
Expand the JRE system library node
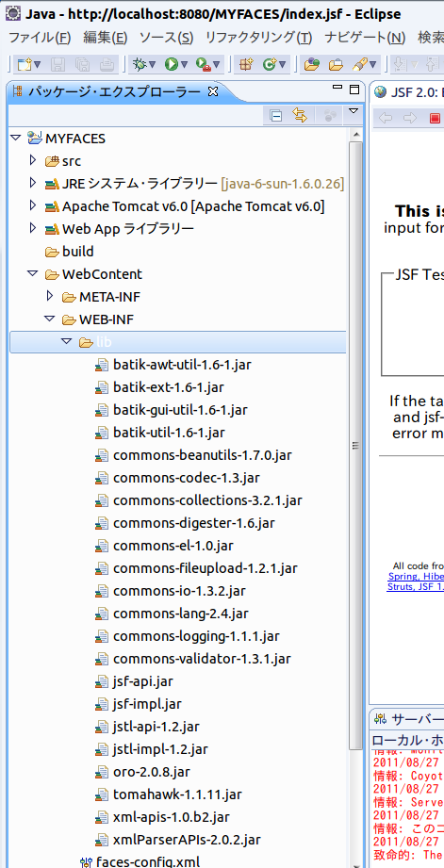point(33,183)
